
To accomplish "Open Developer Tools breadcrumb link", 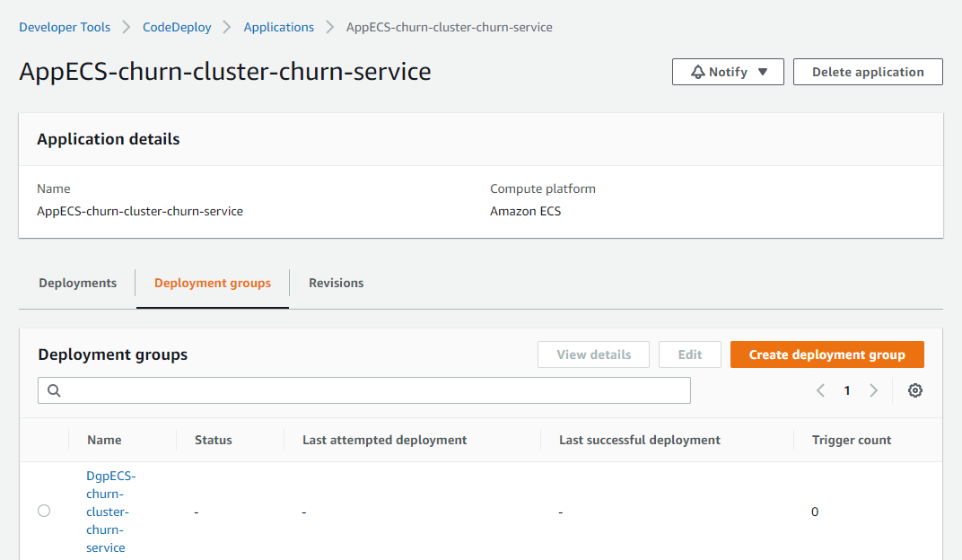I will [65, 27].
